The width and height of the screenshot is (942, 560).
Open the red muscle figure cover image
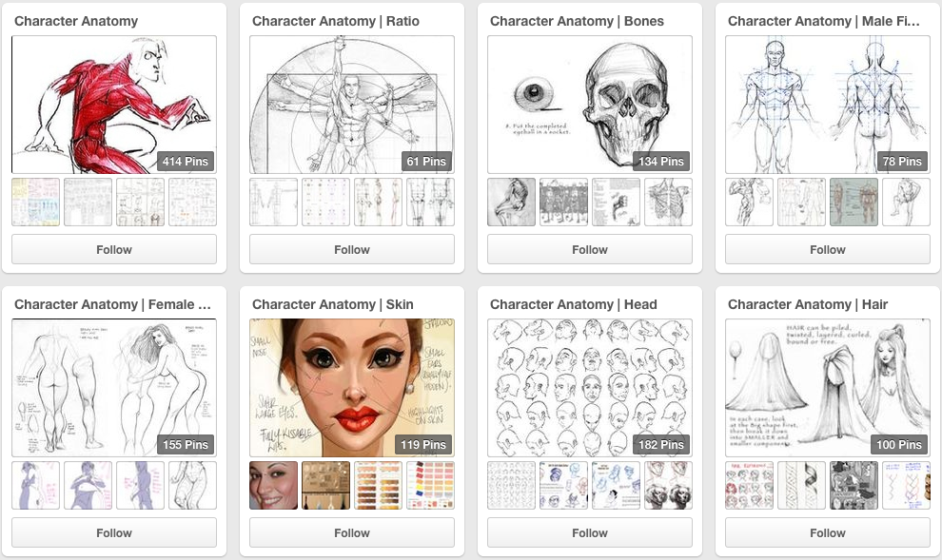pos(114,105)
